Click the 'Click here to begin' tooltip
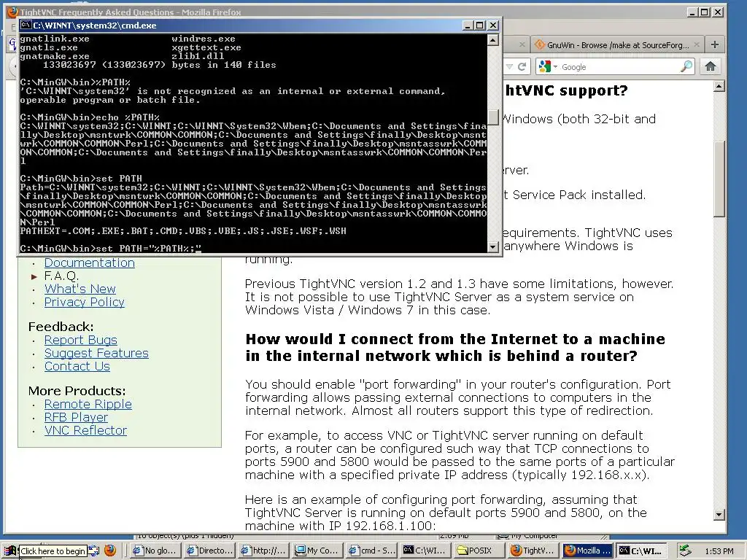747x560 pixels. [x=53, y=551]
